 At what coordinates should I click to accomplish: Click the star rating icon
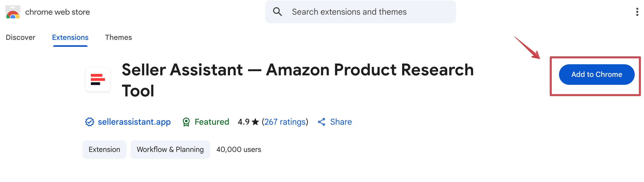[x=255, y=122]
